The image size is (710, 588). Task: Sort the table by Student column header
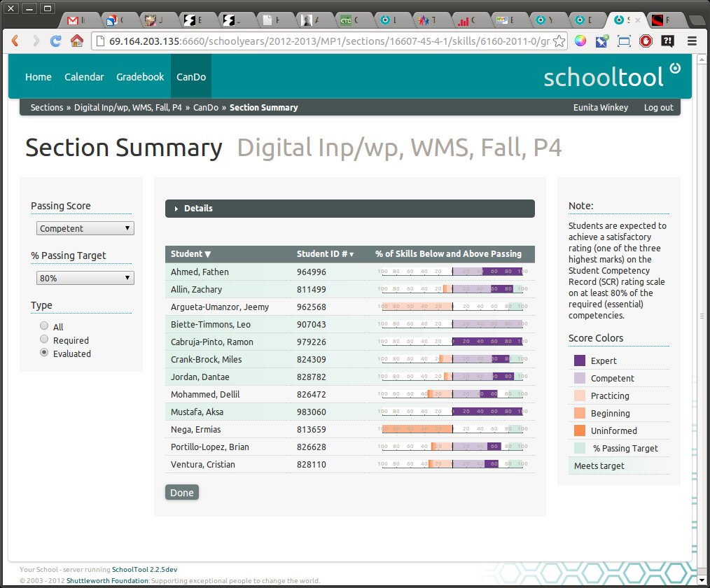tap(190, 254)
